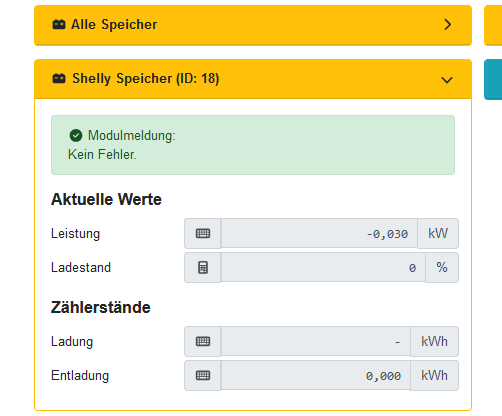The width and height of the screenshot is (502, 416).
Task: Open the Alle Speicher card header
Action: tap(253, 25)
